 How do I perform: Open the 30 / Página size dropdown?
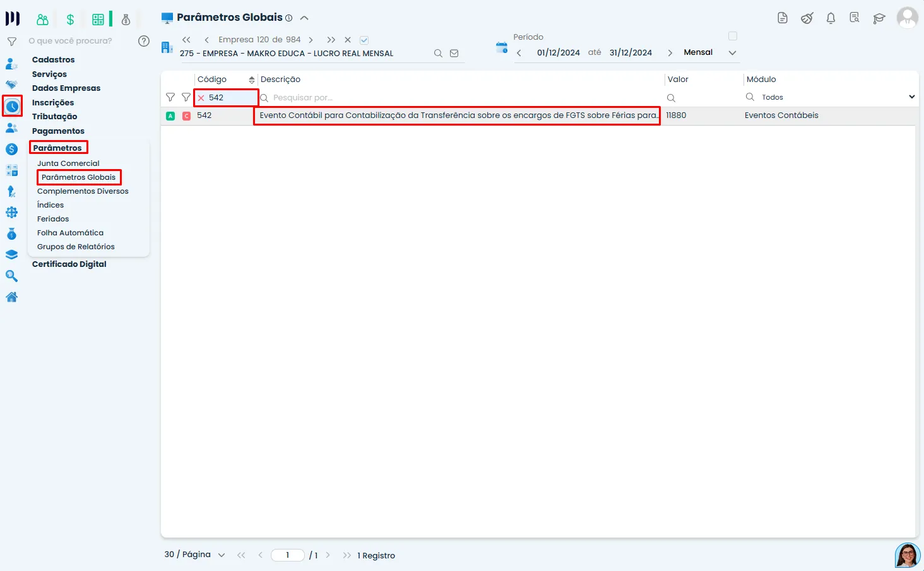point(194,555)
